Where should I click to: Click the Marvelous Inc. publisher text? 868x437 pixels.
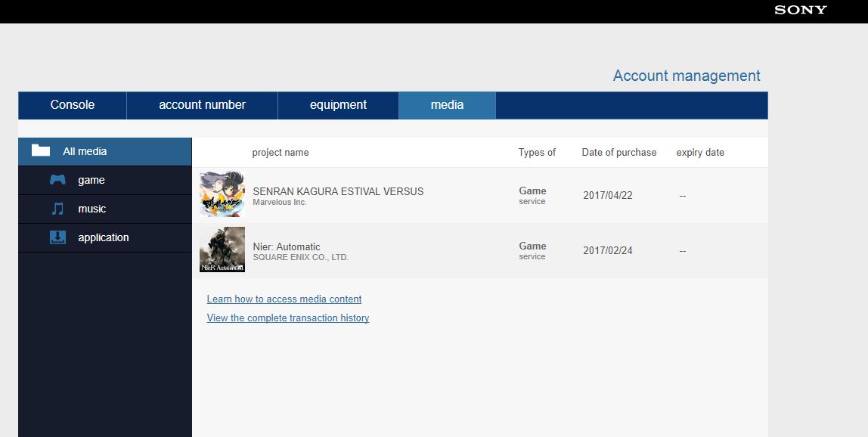[x=280, y=202]
